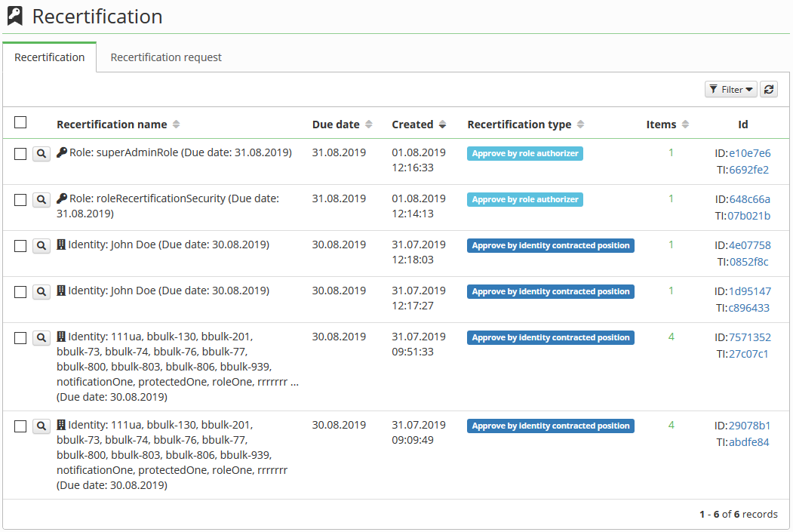Open TI link 07b021b

[748, 216]
